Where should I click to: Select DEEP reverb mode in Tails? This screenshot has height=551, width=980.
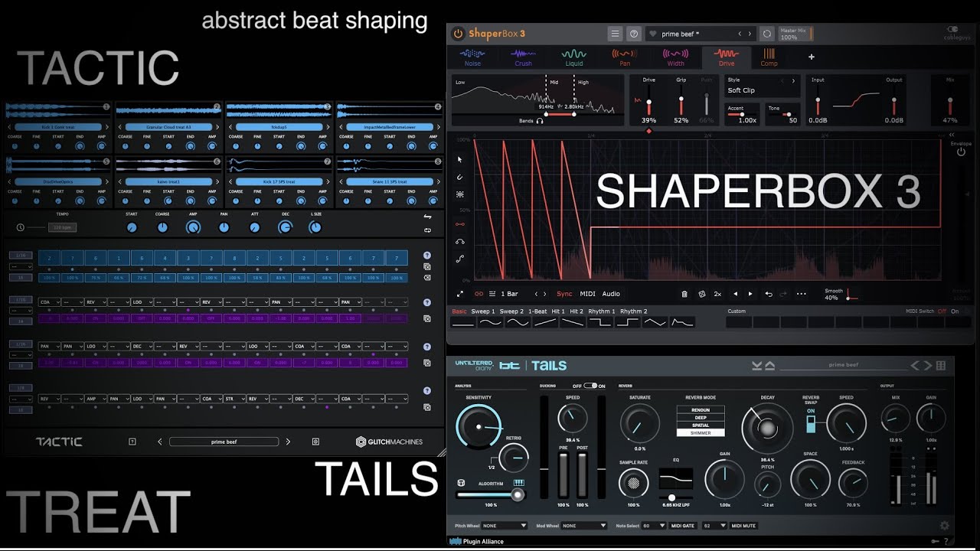click(x=701, y=418)
